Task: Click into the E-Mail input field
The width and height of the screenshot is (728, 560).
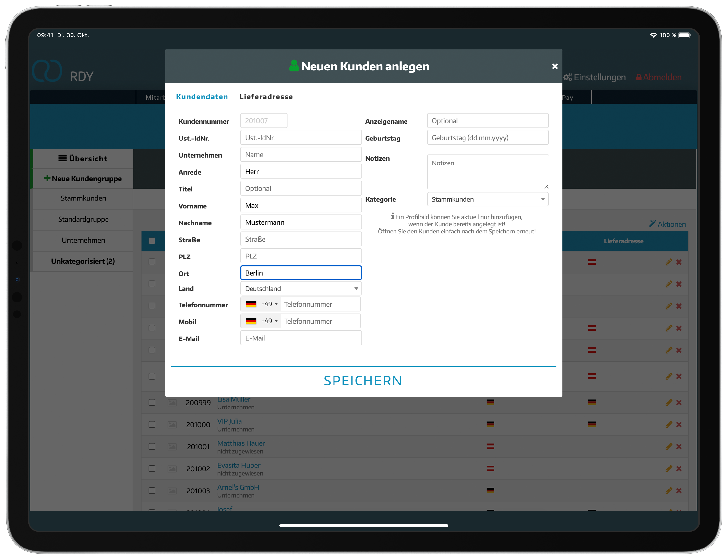Action: [301, 338]
